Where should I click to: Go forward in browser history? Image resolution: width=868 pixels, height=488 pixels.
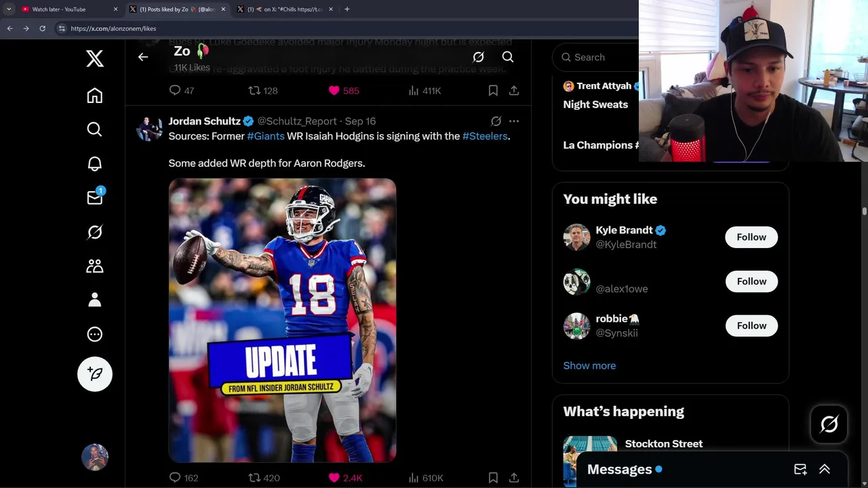26,28
